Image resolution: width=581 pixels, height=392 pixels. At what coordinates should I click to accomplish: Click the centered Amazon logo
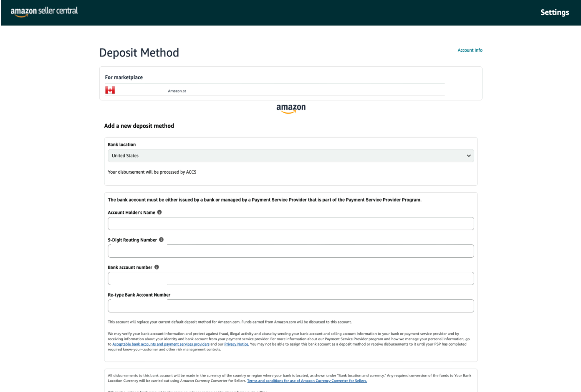coord(291,108)
